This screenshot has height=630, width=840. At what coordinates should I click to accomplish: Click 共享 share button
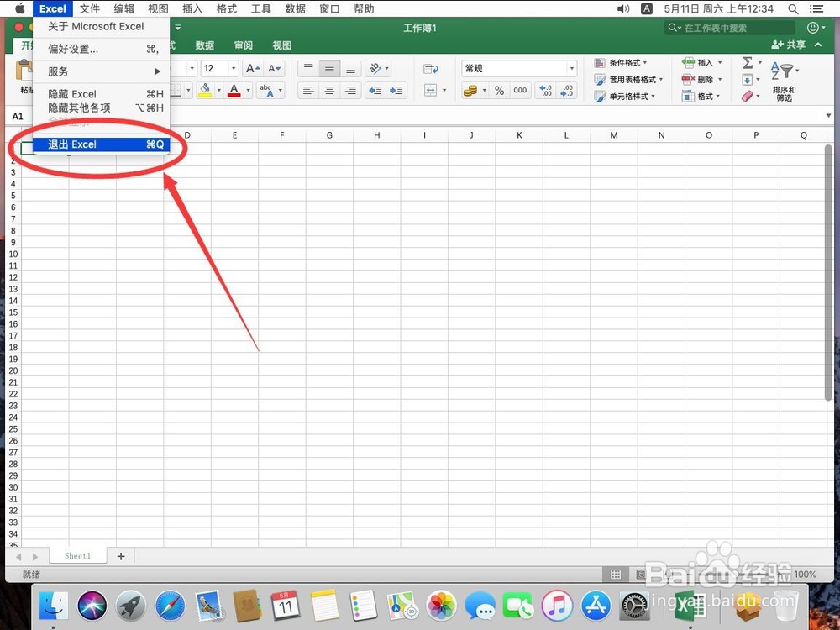click(x=788, y=45)
